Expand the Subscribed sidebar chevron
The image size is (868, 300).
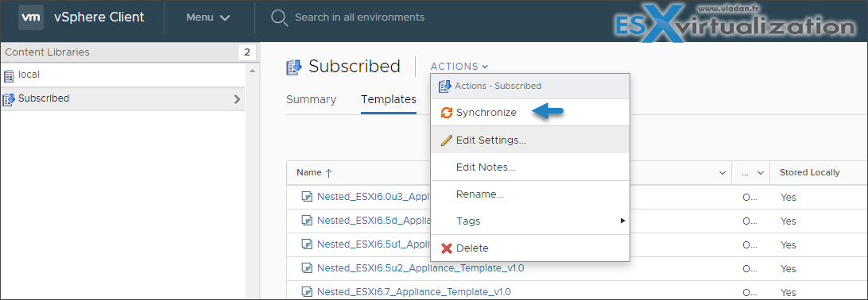237,99
